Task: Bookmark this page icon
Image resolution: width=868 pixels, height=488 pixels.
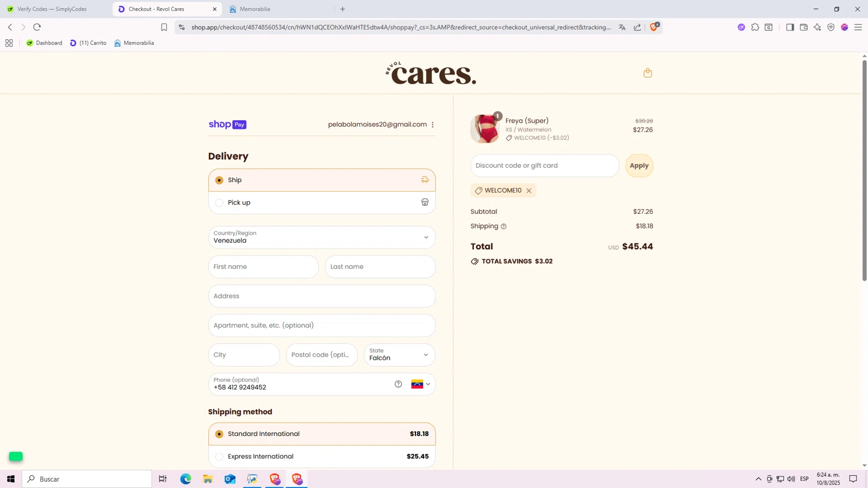Action: 164,27
